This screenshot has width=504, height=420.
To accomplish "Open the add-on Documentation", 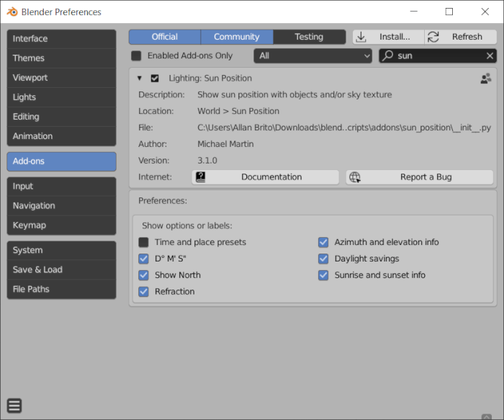I will [x=266, y=177].
